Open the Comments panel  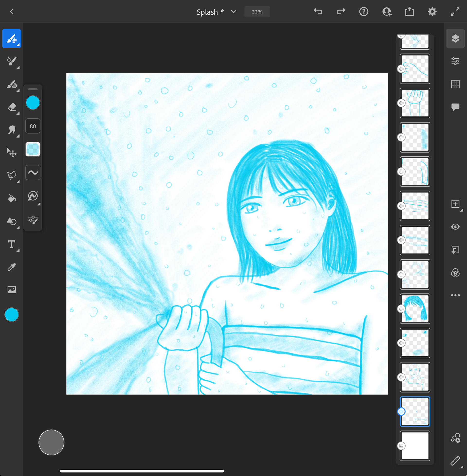click(x=455, y=107)
